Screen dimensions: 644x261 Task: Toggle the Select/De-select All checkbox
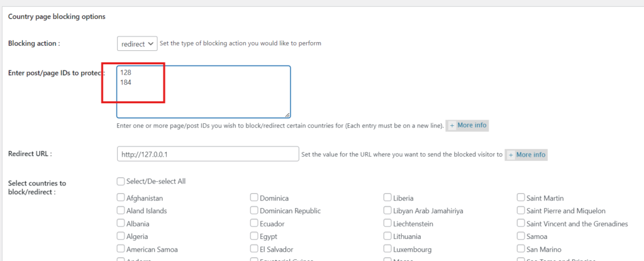pyautogui.click(x=121, y=181)
